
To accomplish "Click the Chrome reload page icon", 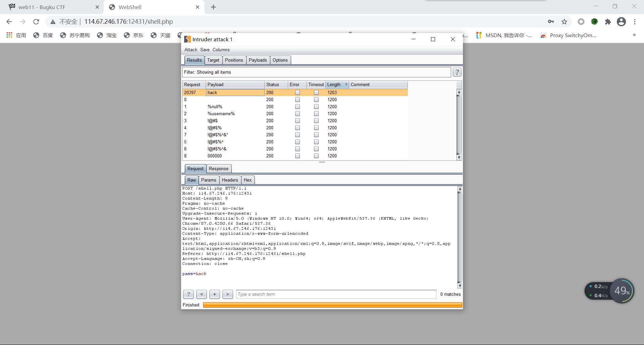I will click(36, 22).
